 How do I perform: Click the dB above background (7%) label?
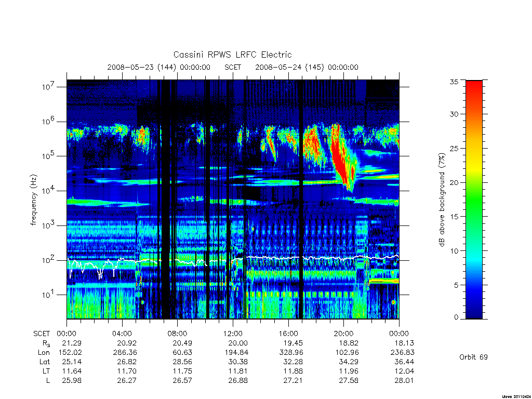(442, 200)
